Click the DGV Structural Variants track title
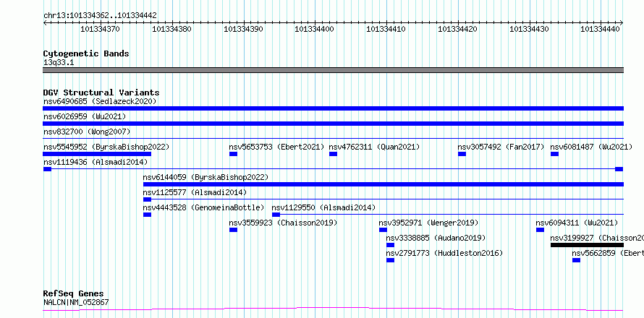 click(101, 93)
